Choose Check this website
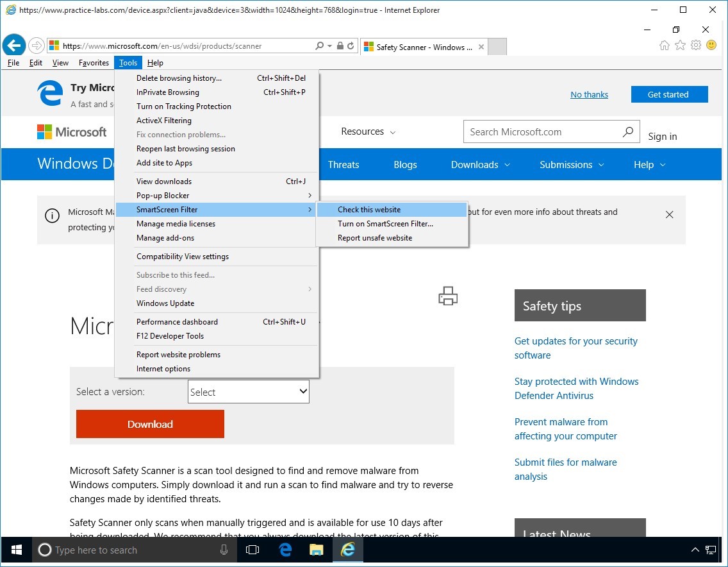Viewport: 728px width, 567px height. point(369,210)
